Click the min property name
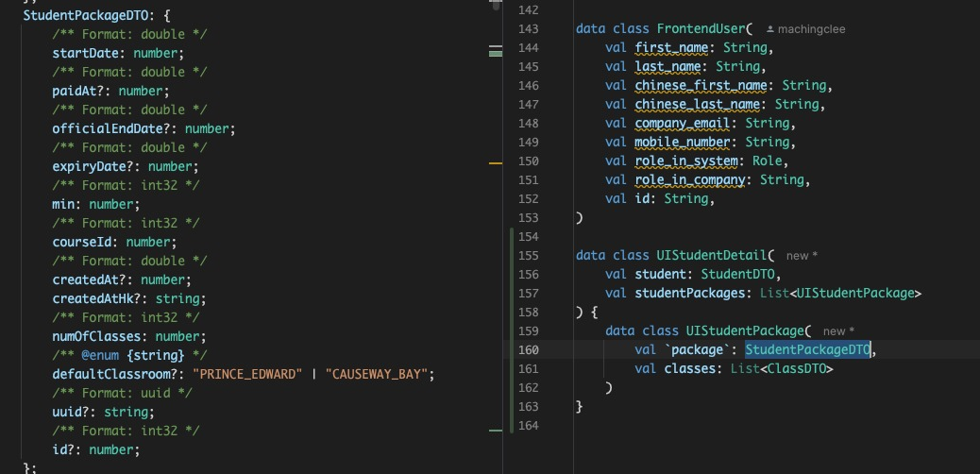Image resolution: width=980 pixels, height=474 pixels. [63, 205]
